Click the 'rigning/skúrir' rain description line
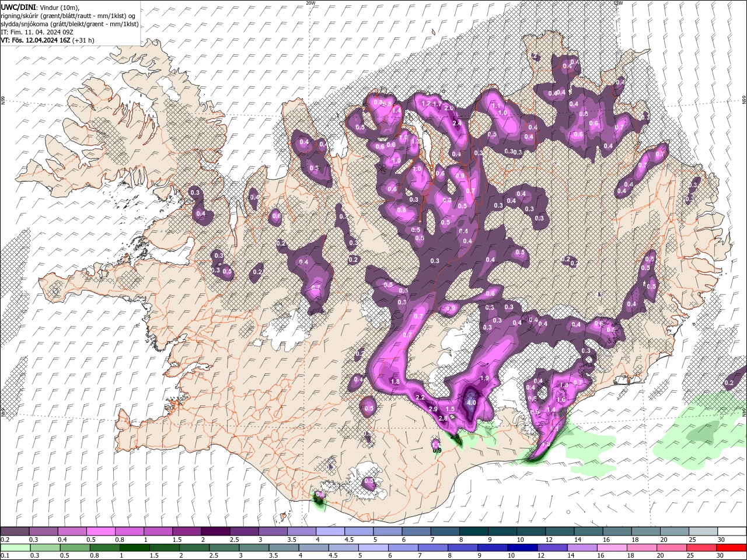747x560 pixels. pyautogui.click(x=67, y=16)
